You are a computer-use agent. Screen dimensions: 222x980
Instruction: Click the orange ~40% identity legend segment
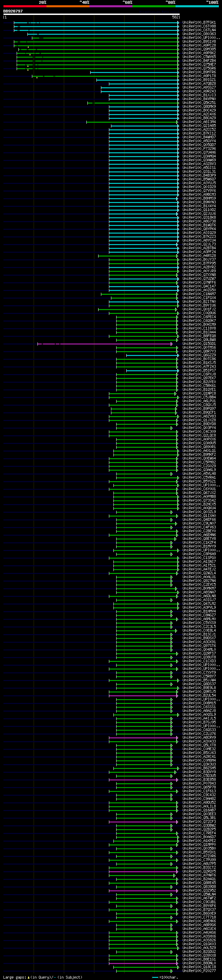pyautogui.click(x=68, y=6)
